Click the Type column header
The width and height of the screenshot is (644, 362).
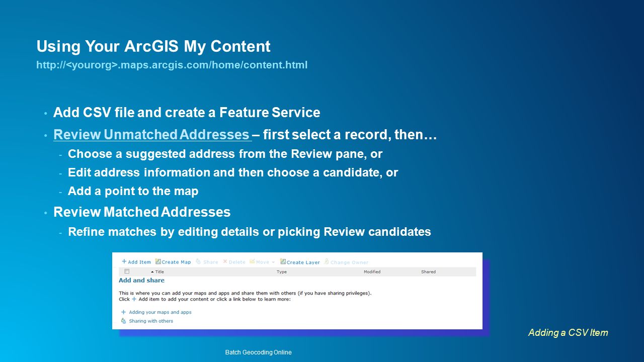(x=282, y=272)
